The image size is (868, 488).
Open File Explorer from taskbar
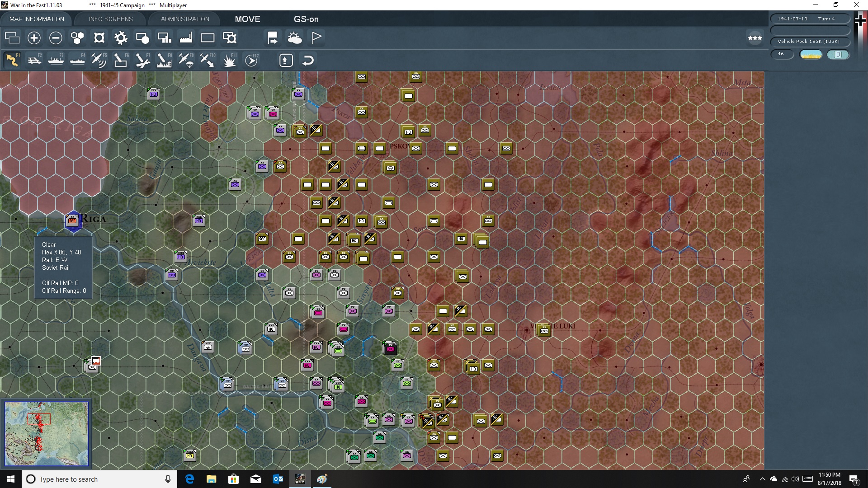point(212,479)
